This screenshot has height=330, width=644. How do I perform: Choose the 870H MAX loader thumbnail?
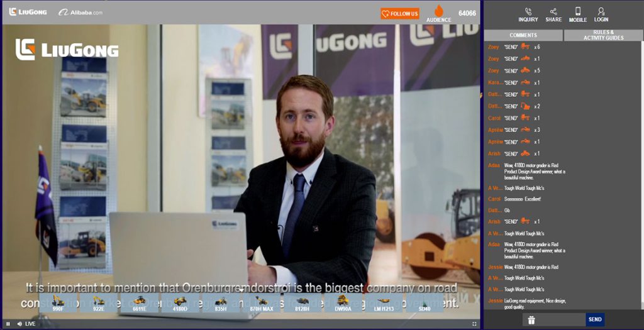[x=262, y=302]
